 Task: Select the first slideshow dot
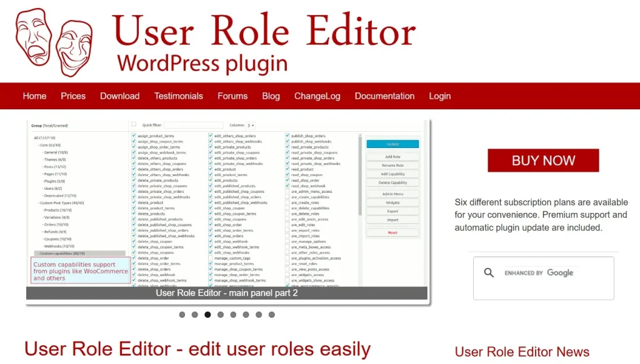click(x=182, y=315)
